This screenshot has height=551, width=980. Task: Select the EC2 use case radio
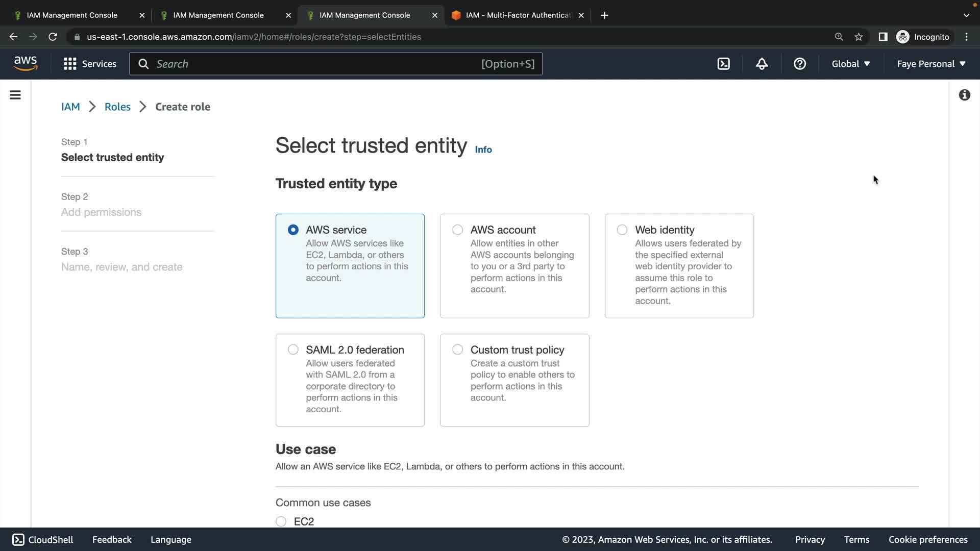pos(281,521)
